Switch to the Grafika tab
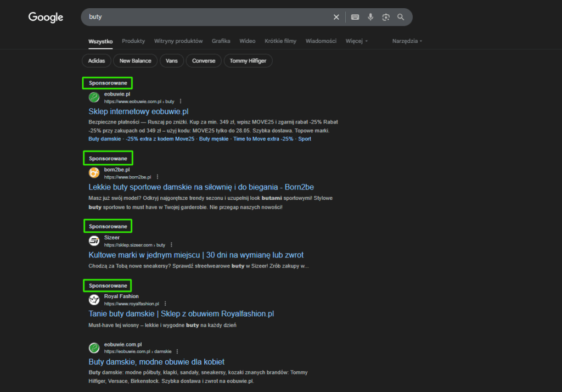 221,41
